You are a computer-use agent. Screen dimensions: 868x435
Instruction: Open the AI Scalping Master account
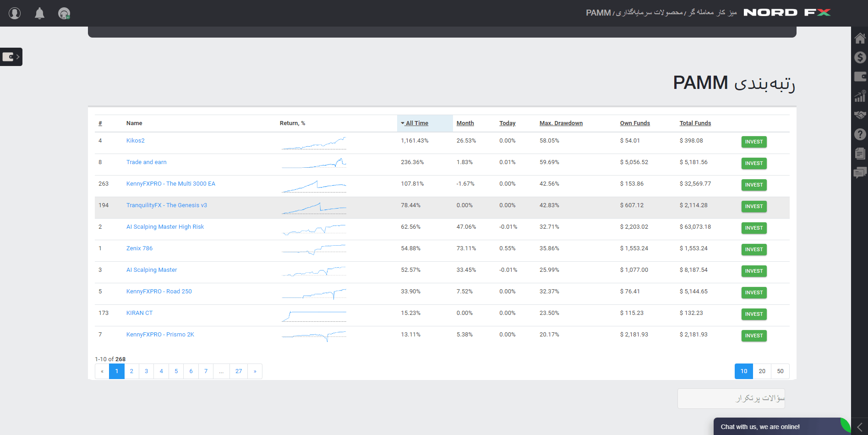coord(152,270)
